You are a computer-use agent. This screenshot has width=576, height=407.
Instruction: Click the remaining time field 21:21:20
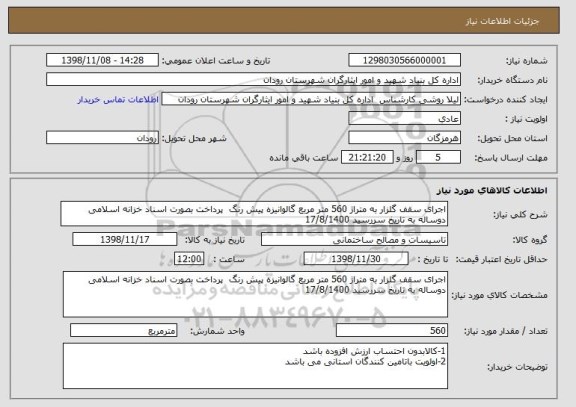[x=367, y=158]
